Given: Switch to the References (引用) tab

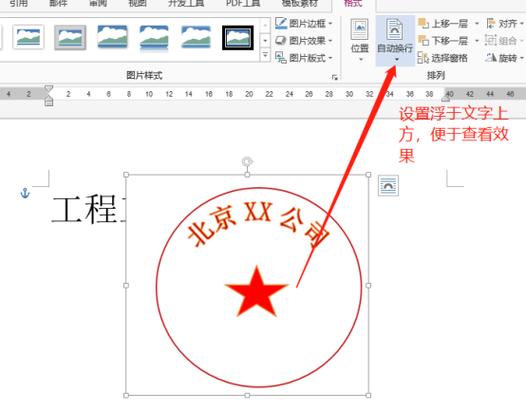Looking at the screenshot, I should pos(18,4).
